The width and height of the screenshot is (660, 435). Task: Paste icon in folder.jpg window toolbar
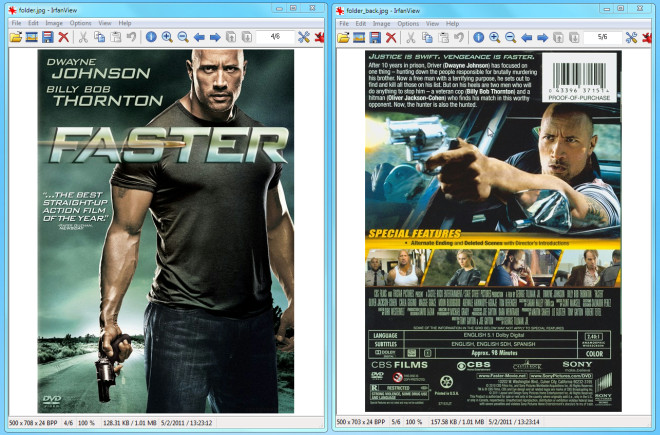tap(115, 37)
